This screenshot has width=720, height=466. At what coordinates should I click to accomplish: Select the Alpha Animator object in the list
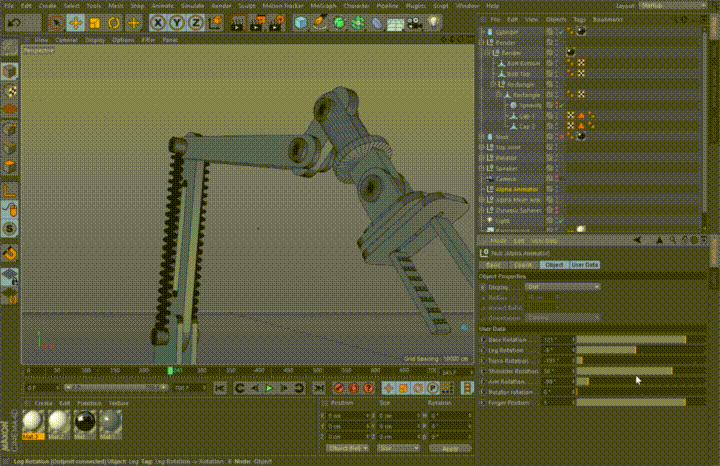tap(517, 189)
